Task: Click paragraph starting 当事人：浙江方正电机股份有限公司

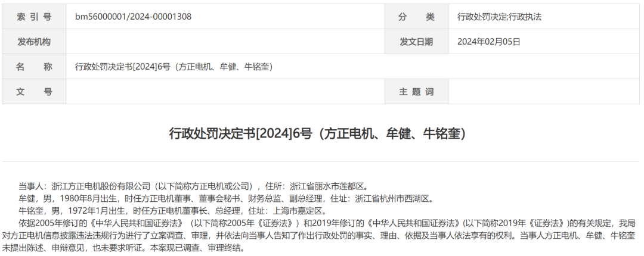Action: 193,186
